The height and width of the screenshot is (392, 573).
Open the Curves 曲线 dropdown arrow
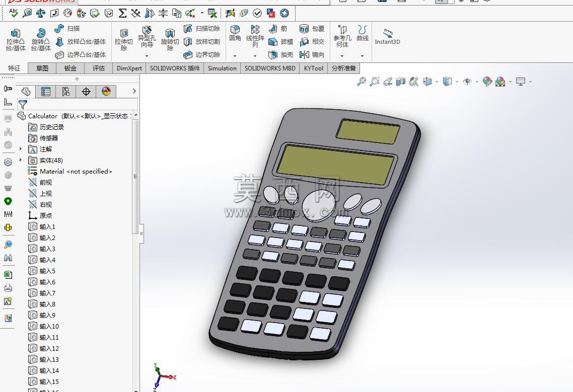tap(362, 56)
